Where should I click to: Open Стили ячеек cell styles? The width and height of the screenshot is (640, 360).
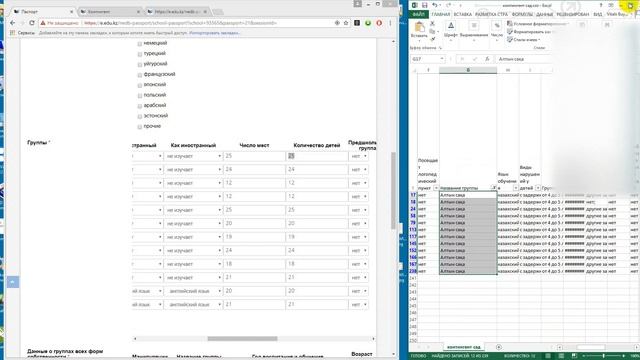pyautogui.click(x=524, y=40)
